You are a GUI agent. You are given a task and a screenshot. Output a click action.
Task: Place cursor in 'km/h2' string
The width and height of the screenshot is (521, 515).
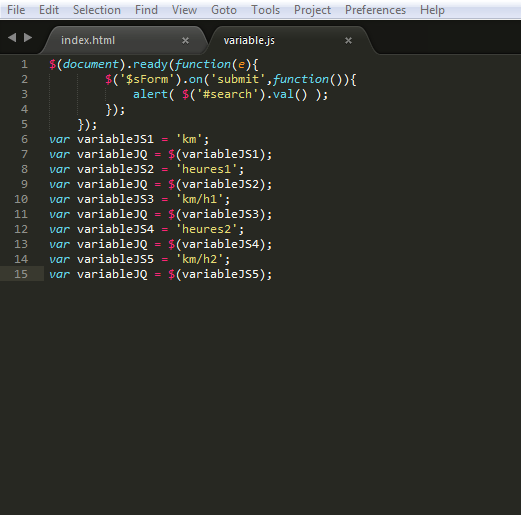pos(199,259)
